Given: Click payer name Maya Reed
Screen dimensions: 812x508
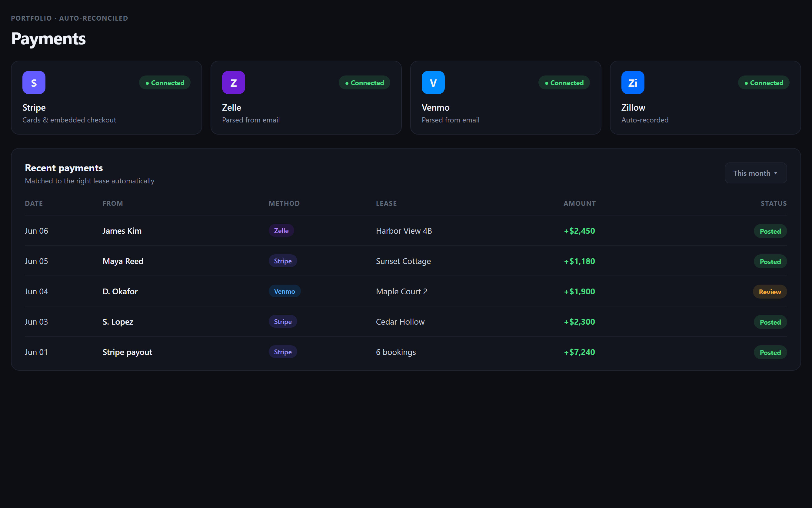Looking at the screenshot, I should pos(123,261).
